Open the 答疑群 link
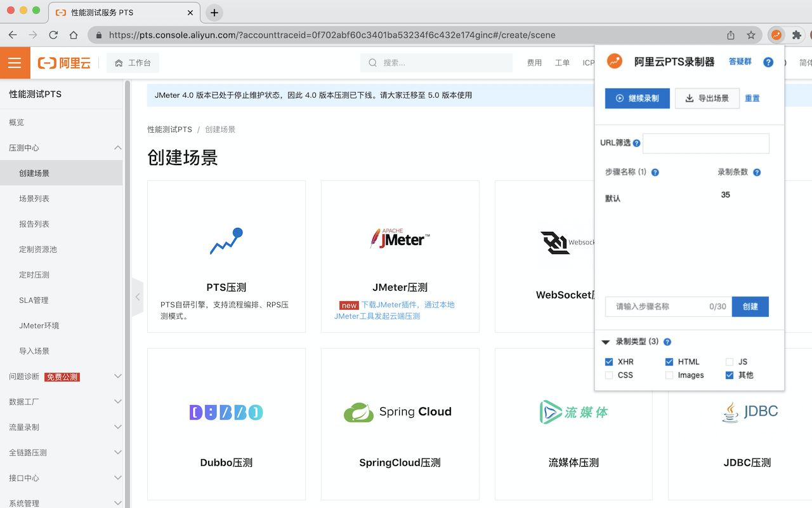 tap(740, 62)
